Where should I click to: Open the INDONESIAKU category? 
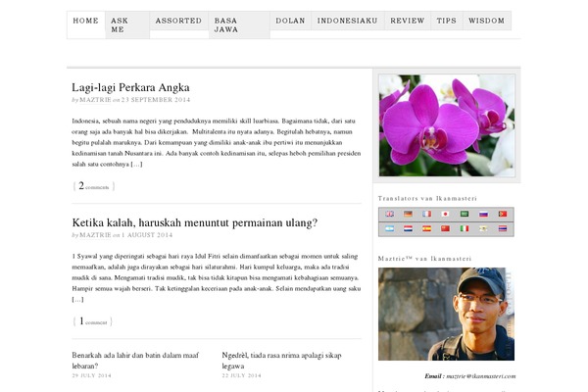(x=348, y=21)
